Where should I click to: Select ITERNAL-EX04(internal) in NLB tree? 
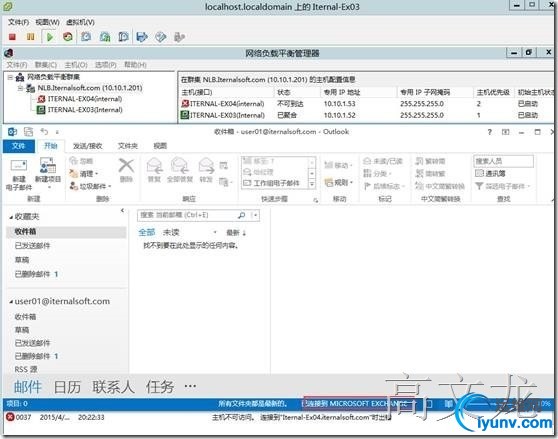(x=85, y=99)
